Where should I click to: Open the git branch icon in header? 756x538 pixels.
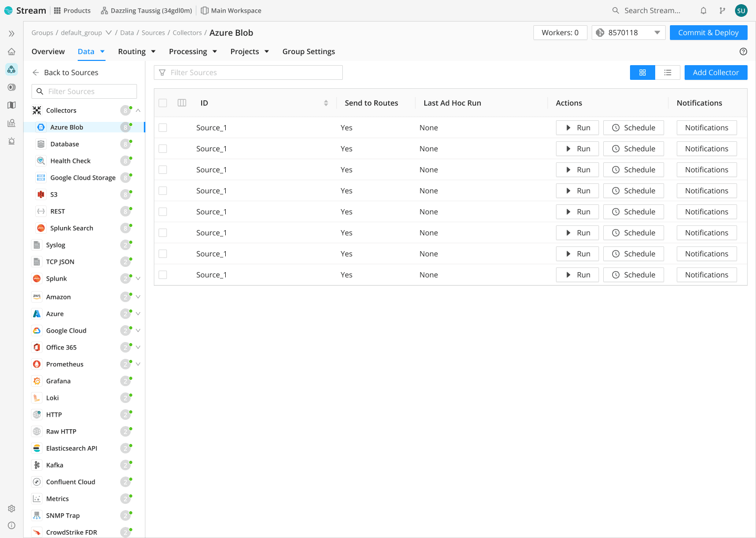pyautogui.click(x=722, y=11)
